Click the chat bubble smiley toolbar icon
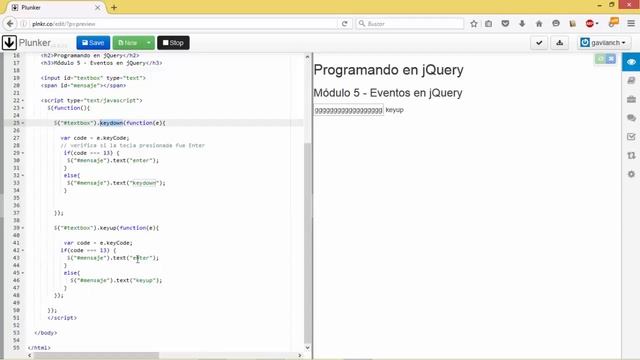 [556, 24]
